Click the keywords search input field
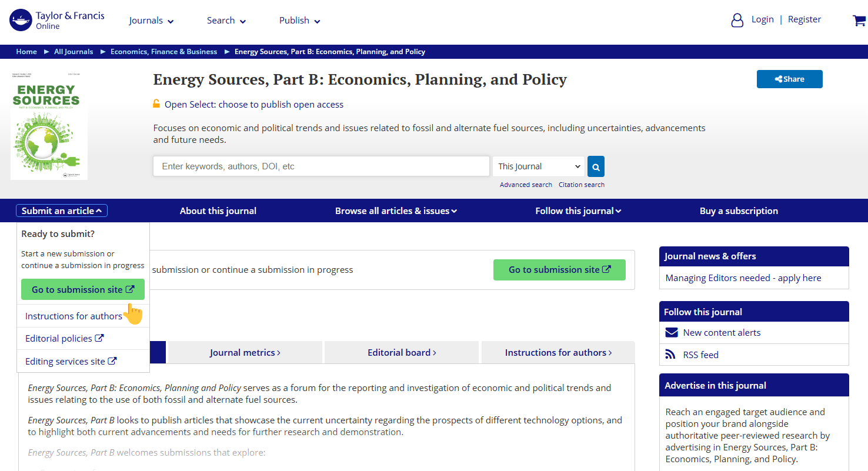Image resolution: width=868 pixels, height=471 pixels. (321, 166)
